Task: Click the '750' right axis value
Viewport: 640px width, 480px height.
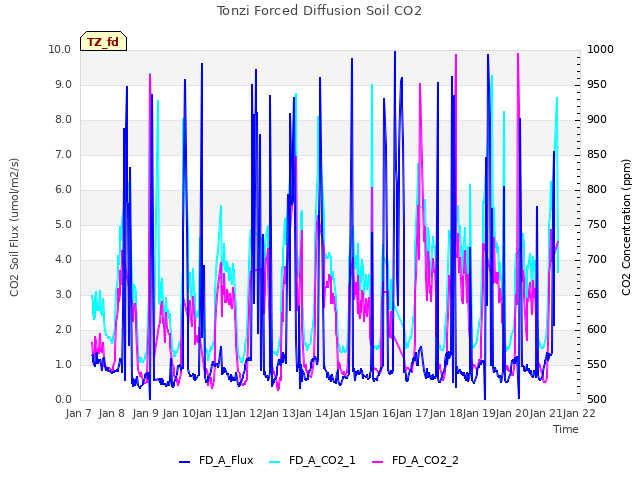Action: pyautogui.click(x=597, y=224)
